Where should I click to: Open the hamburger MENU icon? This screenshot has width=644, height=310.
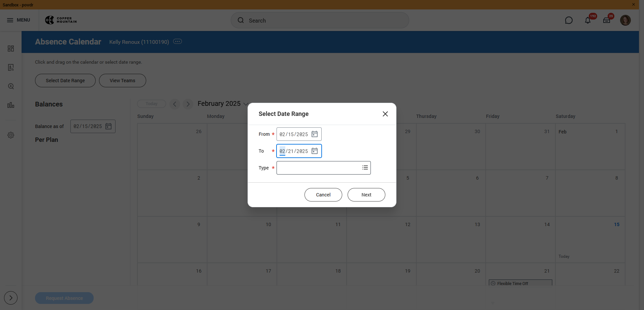(x=10, y=20)
